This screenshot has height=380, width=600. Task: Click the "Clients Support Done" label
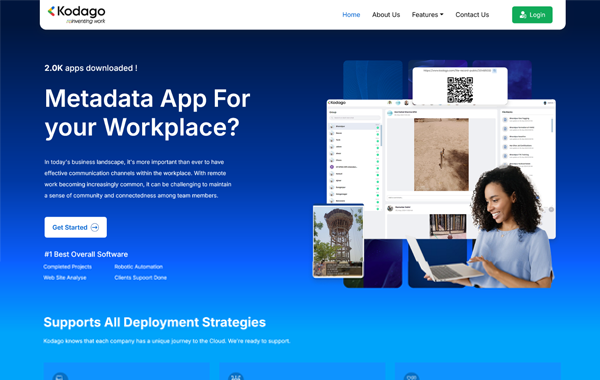click(140, 277)
